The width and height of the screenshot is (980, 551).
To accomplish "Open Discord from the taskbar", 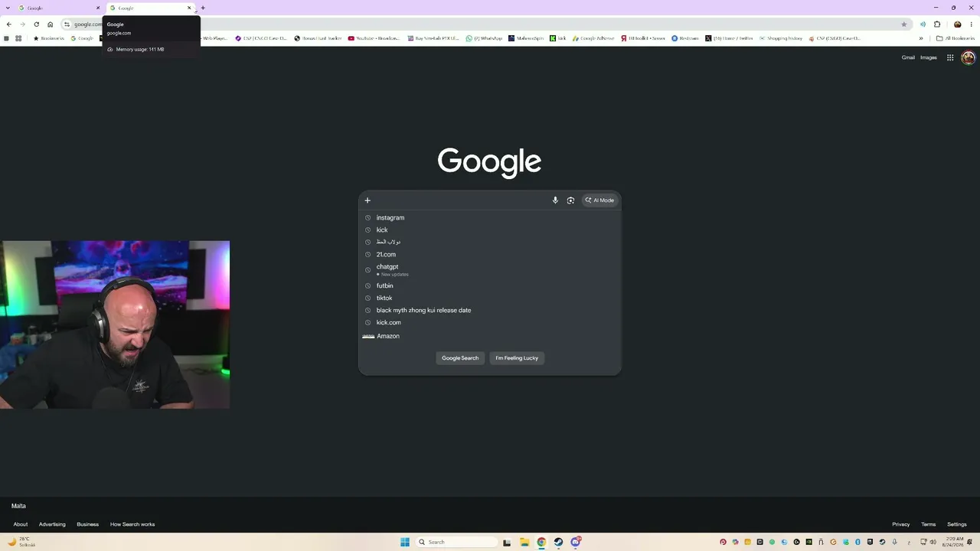I will point(576,542).
